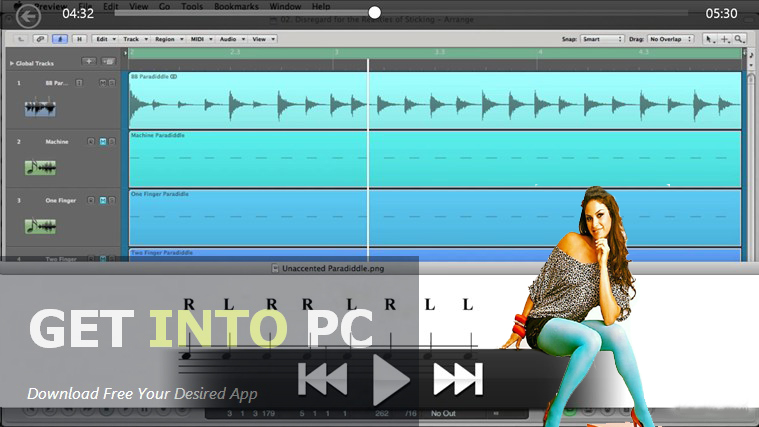
Task: Open the Snap mode dropdown set to Smart
Action: click(602, 39)
